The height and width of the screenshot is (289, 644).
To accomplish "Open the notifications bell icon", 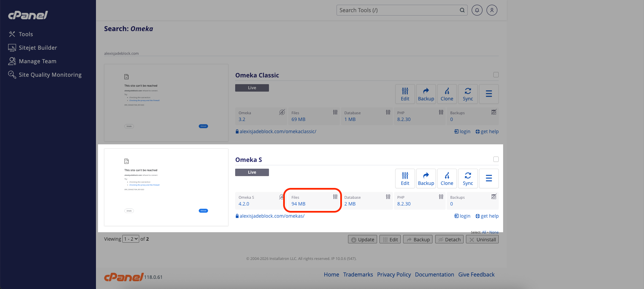I will coord(477,10).
